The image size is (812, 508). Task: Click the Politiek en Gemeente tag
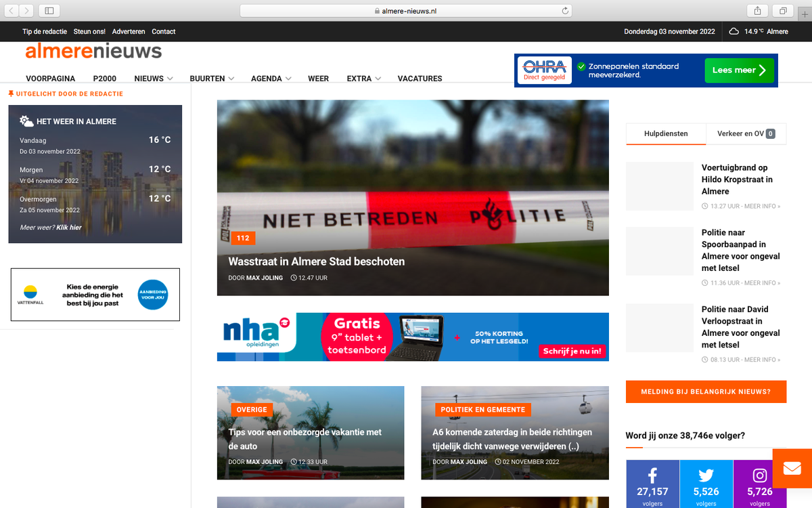(483, 410)
